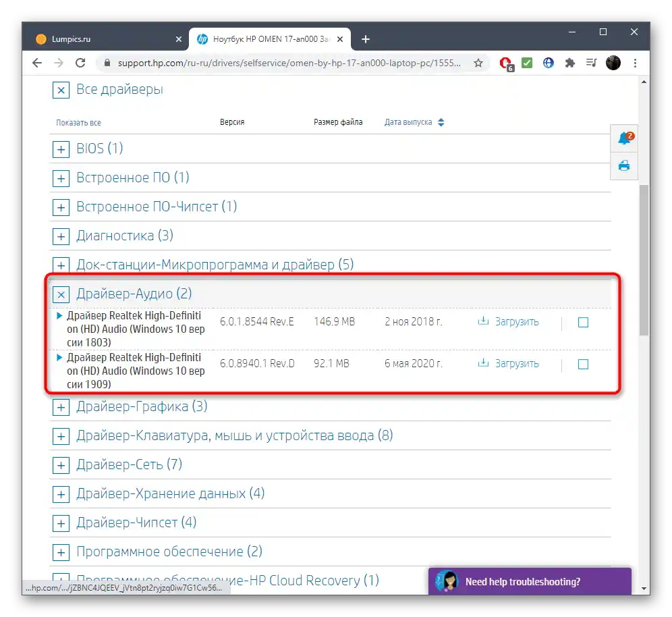
Task: Close the HP OMEN tab
Action: pyautogui.click(x=340, y=39)
